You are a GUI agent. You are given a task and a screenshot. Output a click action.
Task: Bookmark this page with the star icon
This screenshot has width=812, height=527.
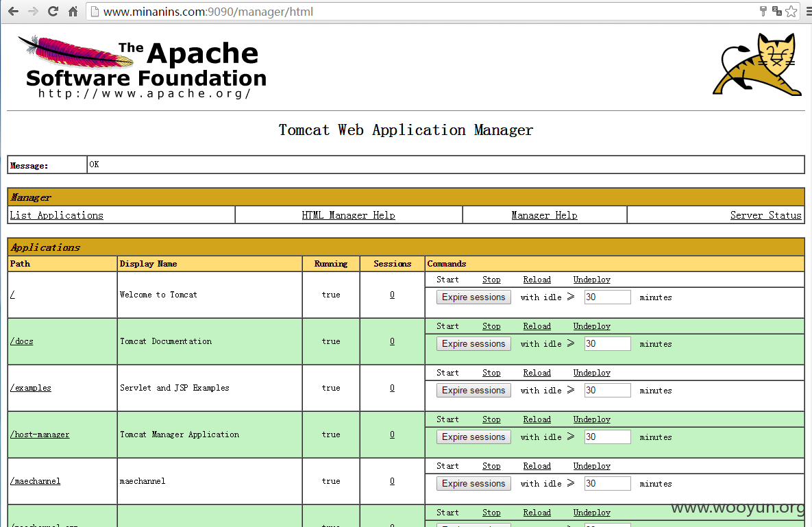pos(791,12)
